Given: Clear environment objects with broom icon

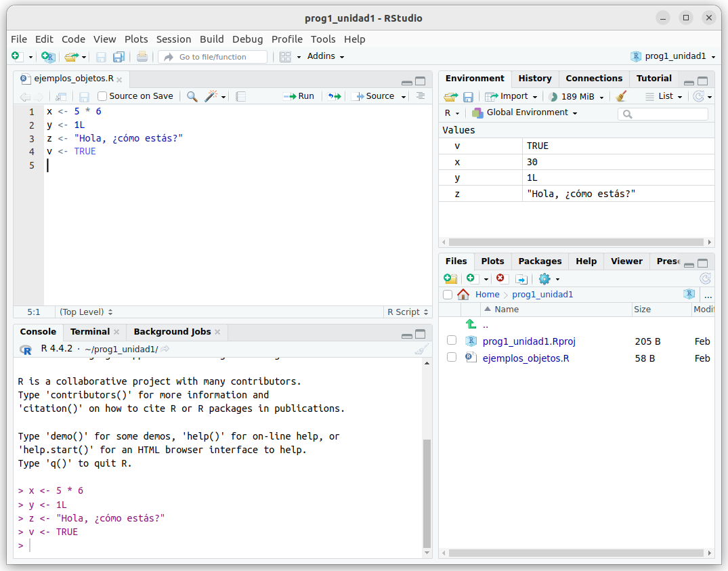Looking at the screenshot, I should coord(621,96).
